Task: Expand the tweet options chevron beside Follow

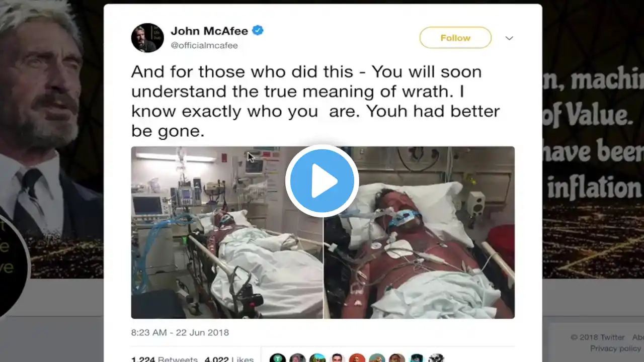Action: point(509,38)
